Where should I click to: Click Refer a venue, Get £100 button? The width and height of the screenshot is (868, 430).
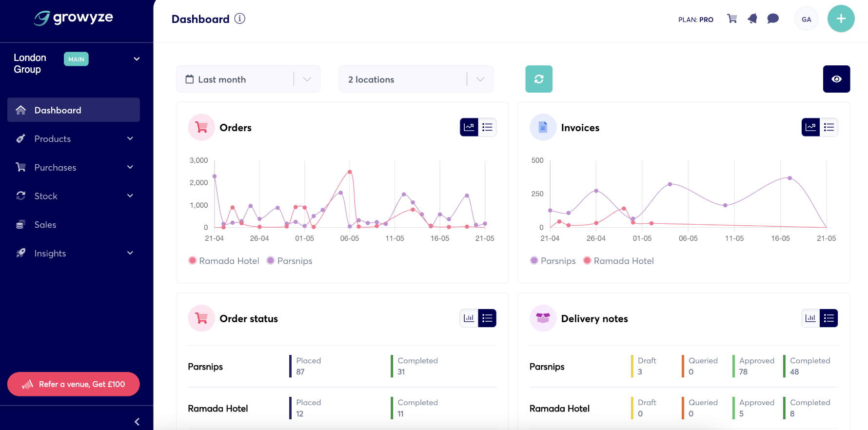[x=74, y=384]
